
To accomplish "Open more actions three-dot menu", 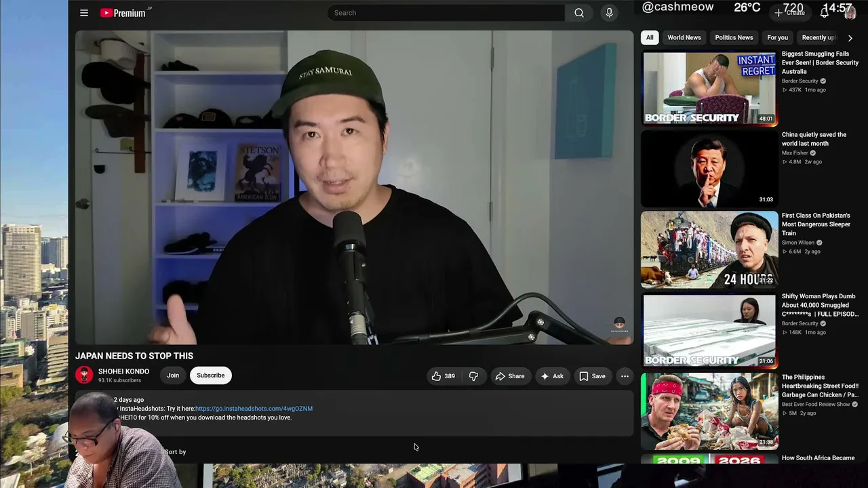I will [x=625, y=376].
